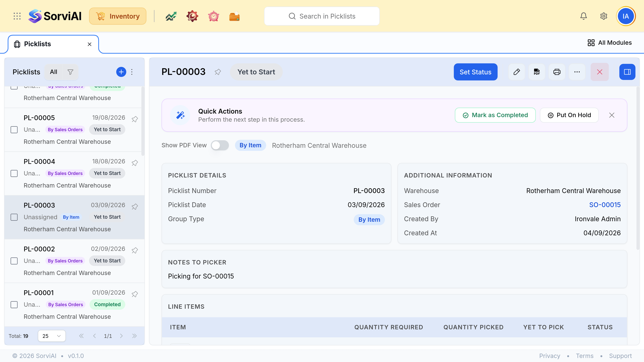Toggle Show PDF View switch
Viewport: 644px width, 362px height.
click(220, 145)
